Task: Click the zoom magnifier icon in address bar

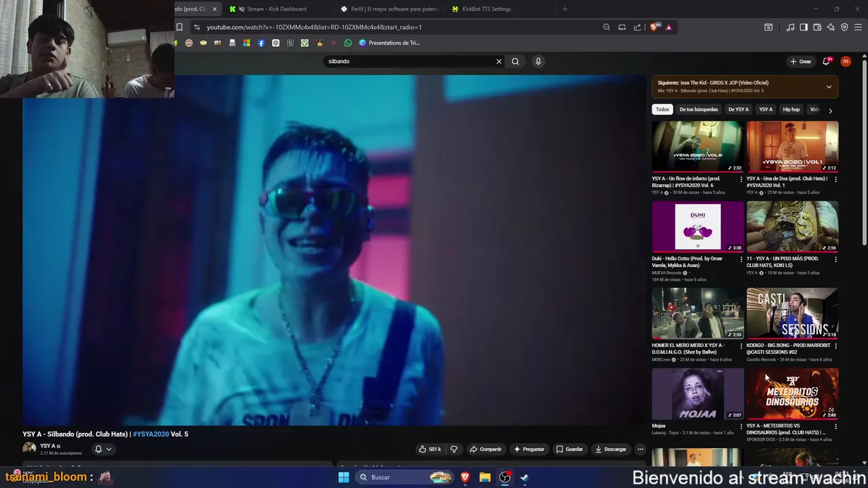Action: coord(606,27)
